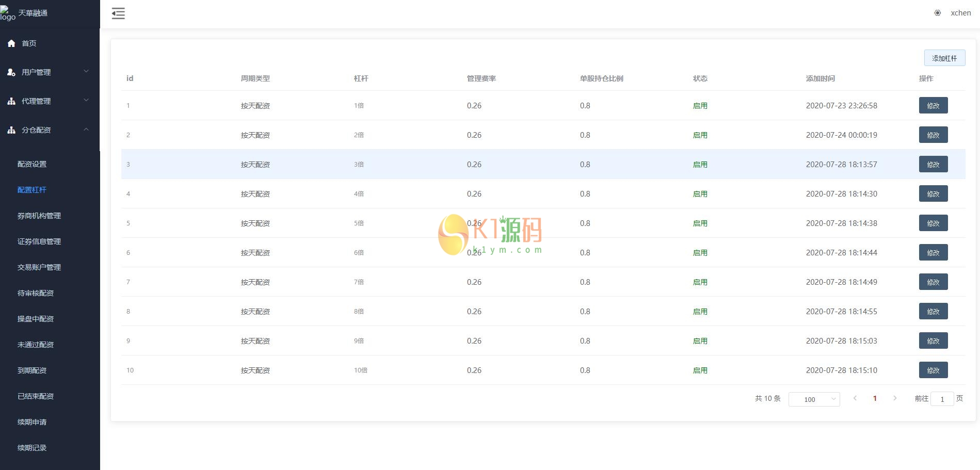Image resolution: width=980 pixels, height=470 pixels.
Task: Collapse the 分仓配资 submenu chevron
Action: pos(86,129)
